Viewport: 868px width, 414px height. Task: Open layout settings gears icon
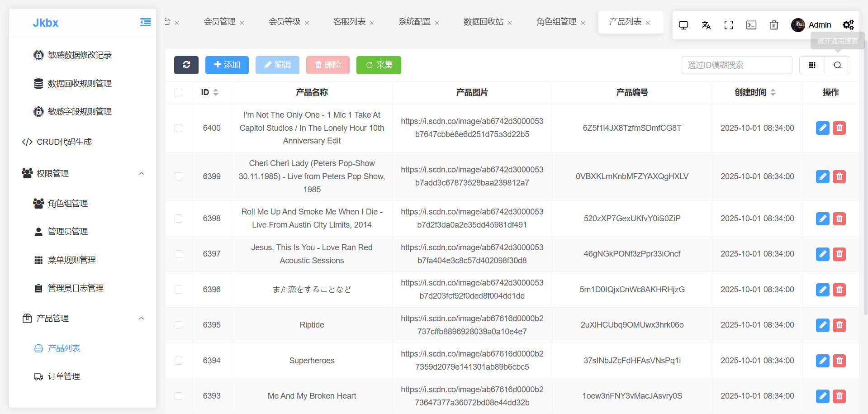click(x=848, y=25)
